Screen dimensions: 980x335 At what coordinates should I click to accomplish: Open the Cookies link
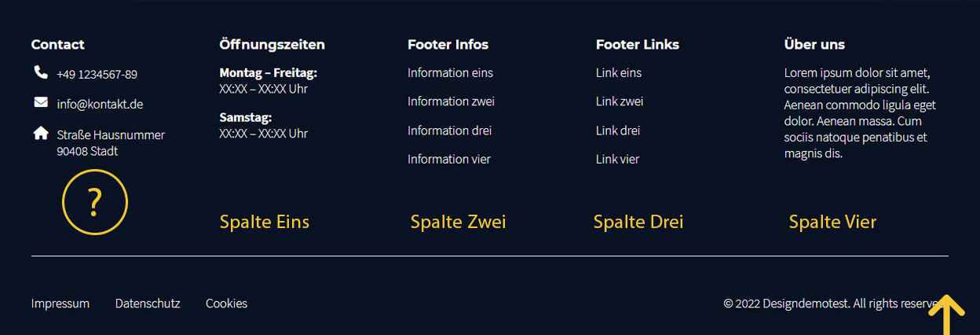[226, 304]
